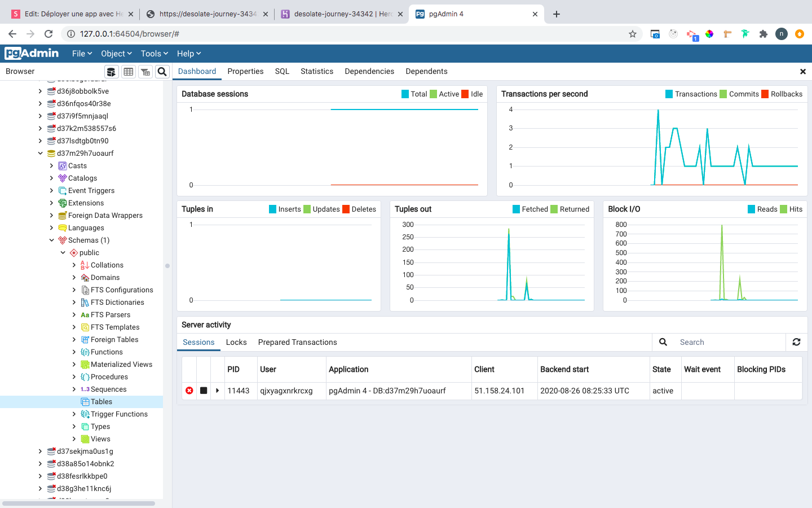Click the Sequences node icon
Viewport: 812px width, 508px height.
(x=85, y=389)
